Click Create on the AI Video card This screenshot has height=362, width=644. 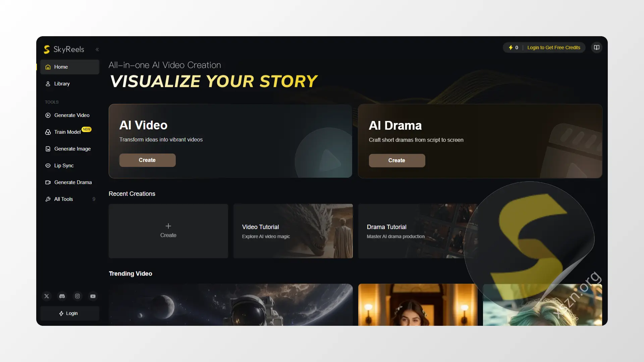147,160
